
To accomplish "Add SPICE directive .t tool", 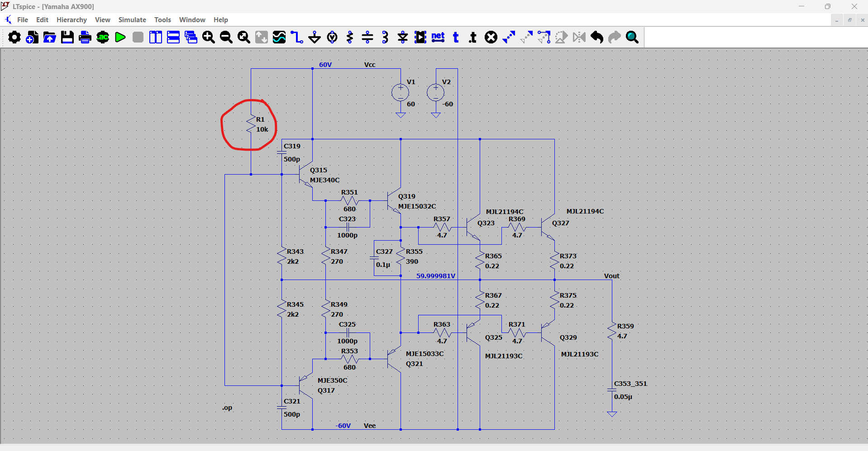I will coord(473,37).
